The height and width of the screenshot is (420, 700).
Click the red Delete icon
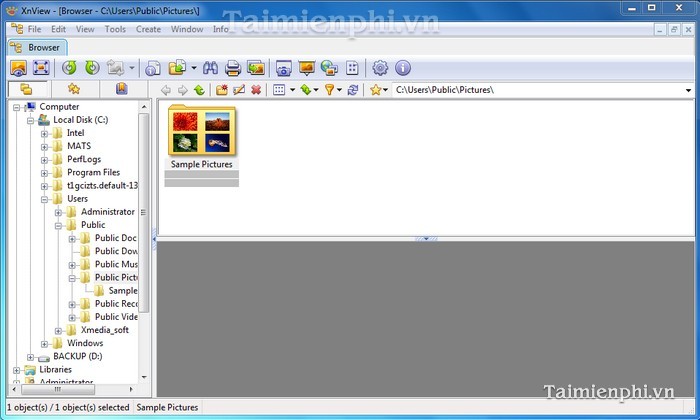tap(256, 90)
